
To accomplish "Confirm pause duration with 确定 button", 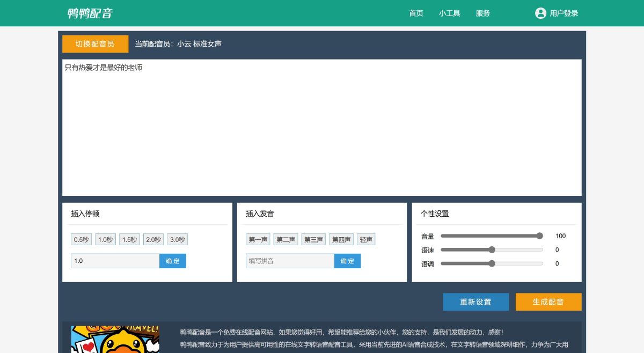I will click(x=172, y=261).
